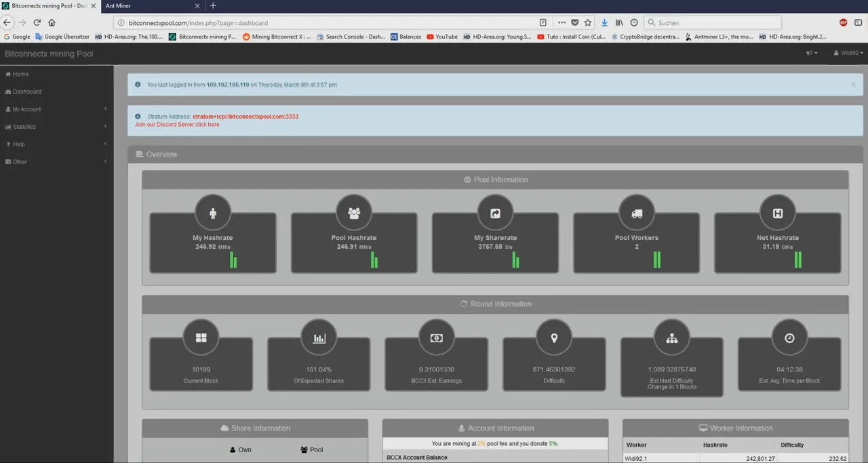868x463 pixels.
Task: Click the Suchen search box
Action: [712, 22]
